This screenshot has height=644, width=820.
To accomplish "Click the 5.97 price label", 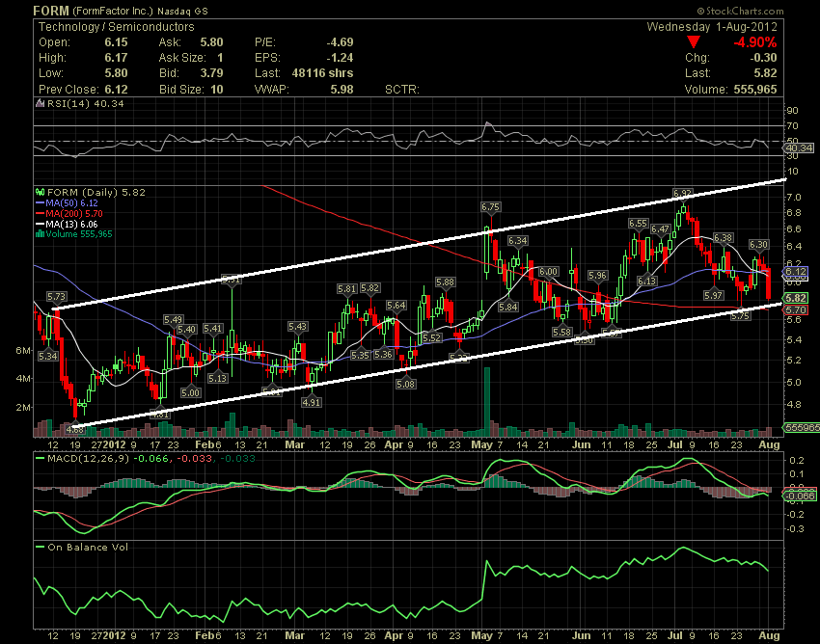I will [713, 295].
